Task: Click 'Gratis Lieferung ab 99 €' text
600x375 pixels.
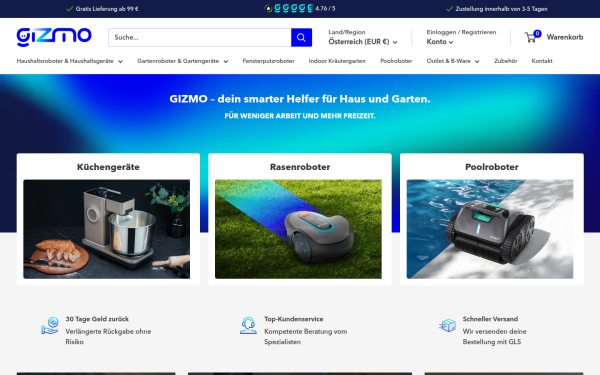Action: click(x=107, y=9)
